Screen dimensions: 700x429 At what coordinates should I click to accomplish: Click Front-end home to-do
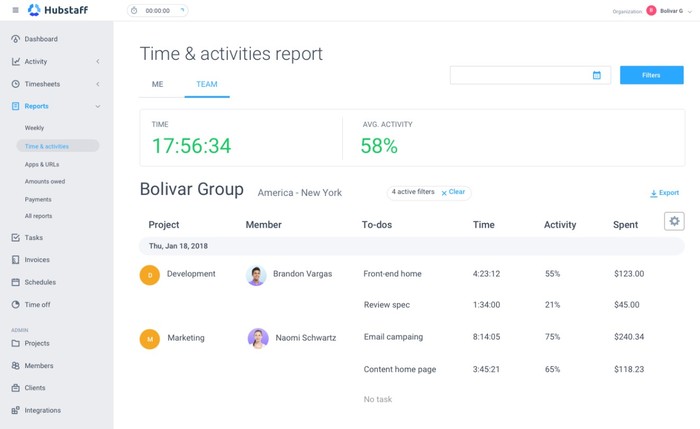pyautogui.click(x=392, y=274)
